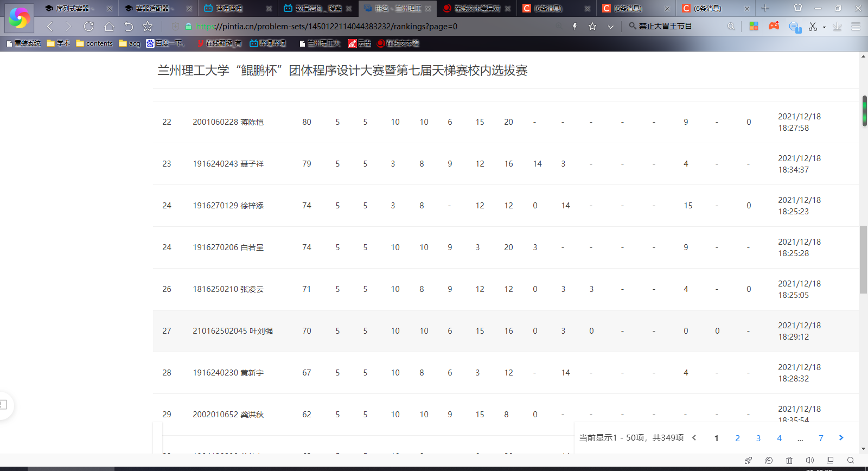Open the browser main menu hamburger icon
Viewport: 868px width, 471px height.
pyautogui.click(x=856, y=26)
